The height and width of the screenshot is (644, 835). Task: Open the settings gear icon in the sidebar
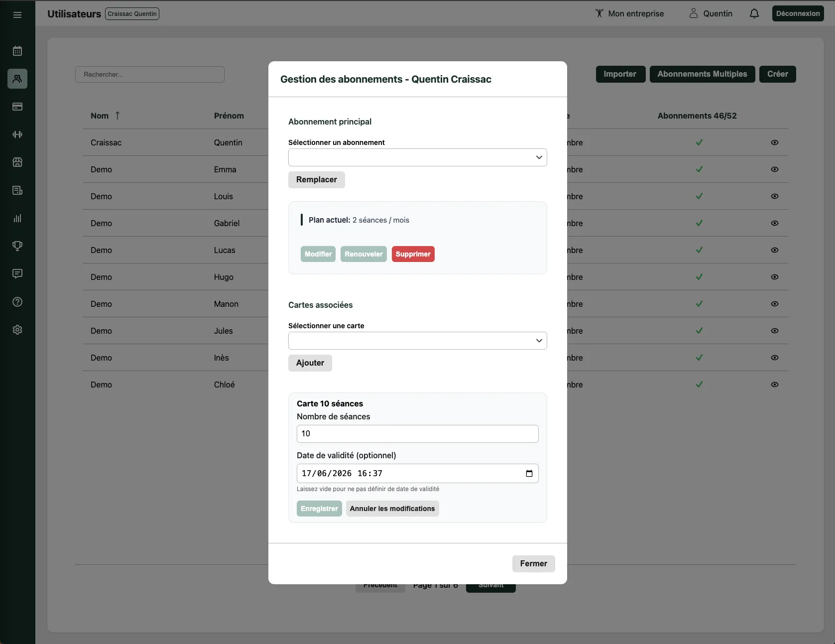[17, 330]
